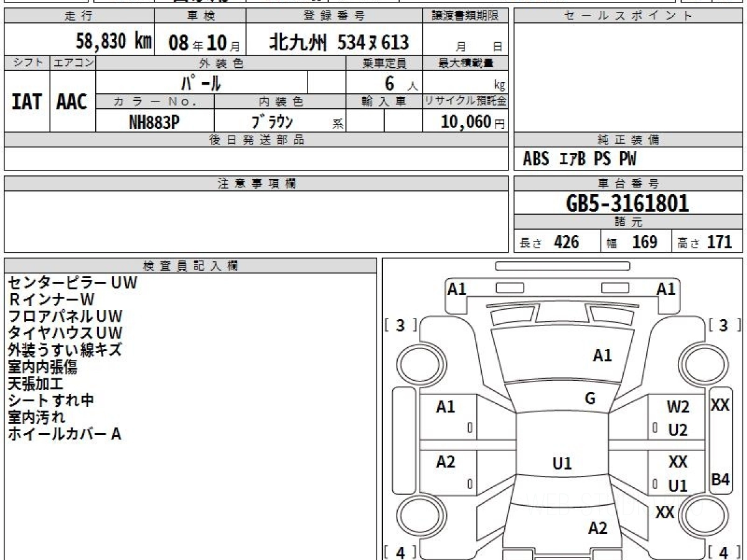Select the U1 mark on the roof
The height and width of the screenshot is (560, 747).
point(562,464)
